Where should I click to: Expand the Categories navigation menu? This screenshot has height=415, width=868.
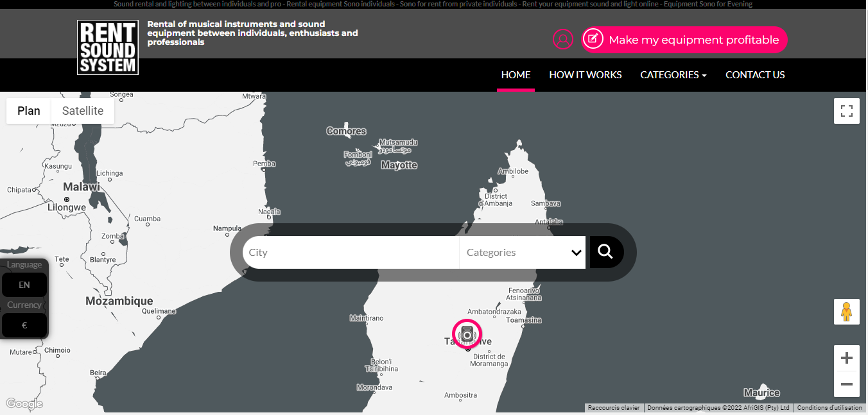point(673,75)
